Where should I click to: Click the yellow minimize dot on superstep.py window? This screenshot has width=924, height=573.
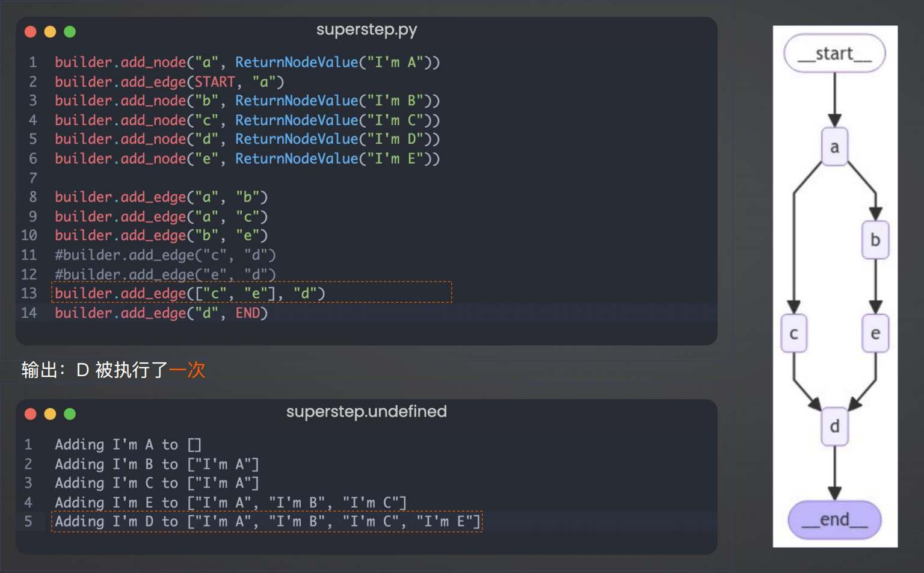[x=51, y=32]
